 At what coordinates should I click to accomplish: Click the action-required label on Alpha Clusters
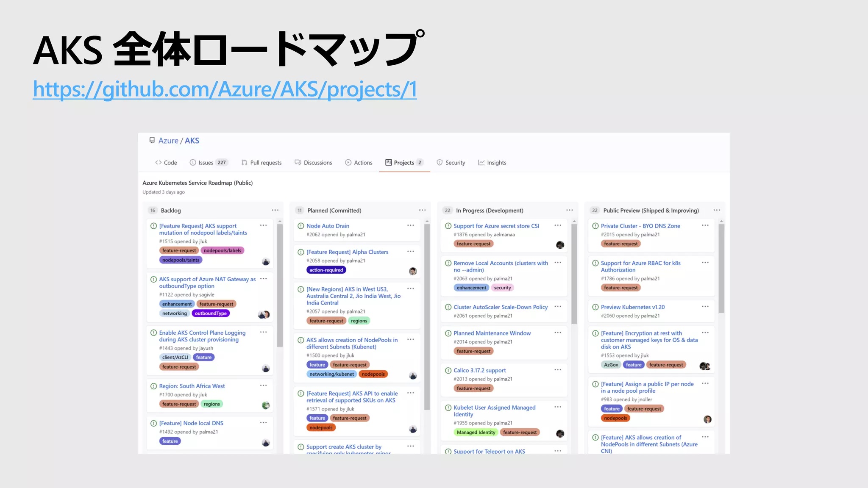[x=326, y=270]
